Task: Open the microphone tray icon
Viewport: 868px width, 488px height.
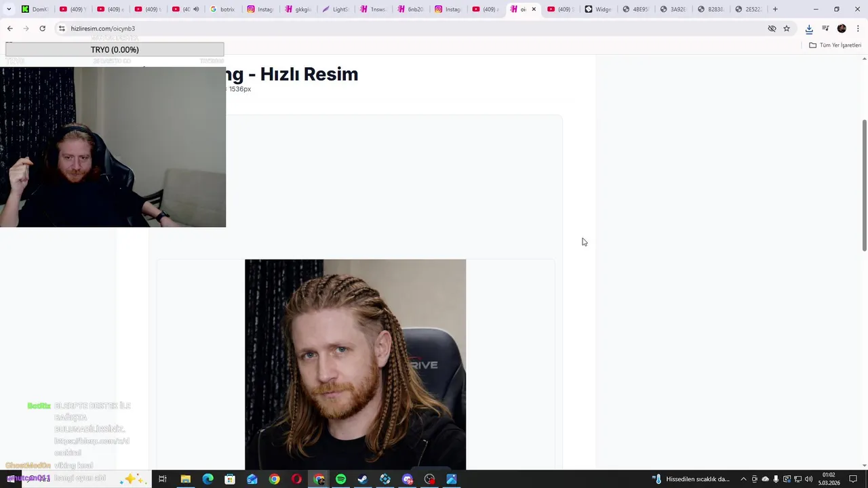Action: point(776,479)
